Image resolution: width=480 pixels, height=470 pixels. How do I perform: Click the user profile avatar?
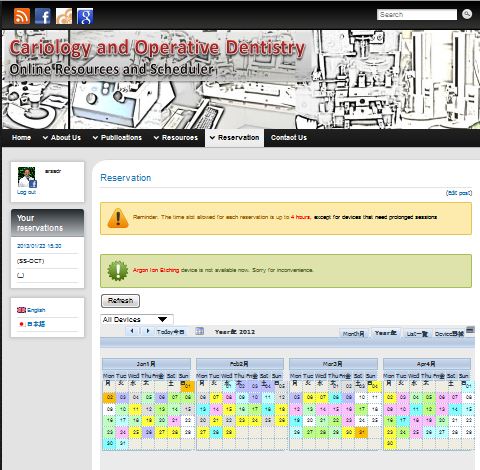(x=27, y=178)
